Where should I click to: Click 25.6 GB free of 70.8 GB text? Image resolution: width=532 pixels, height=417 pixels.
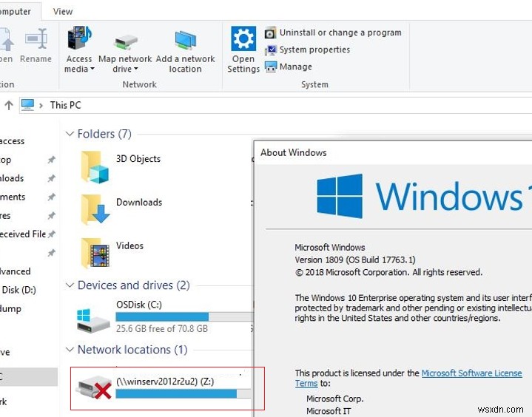coord(162,328)
